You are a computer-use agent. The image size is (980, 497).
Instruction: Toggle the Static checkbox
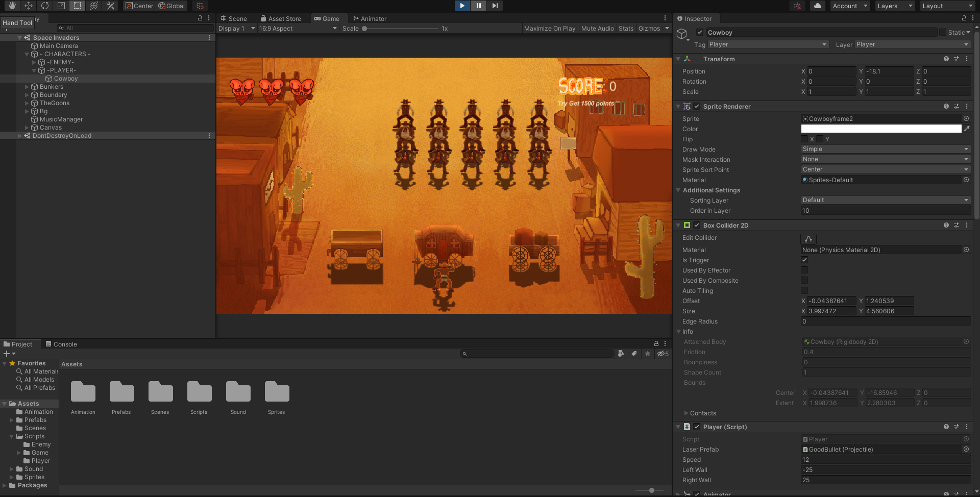tap(943, 32)
